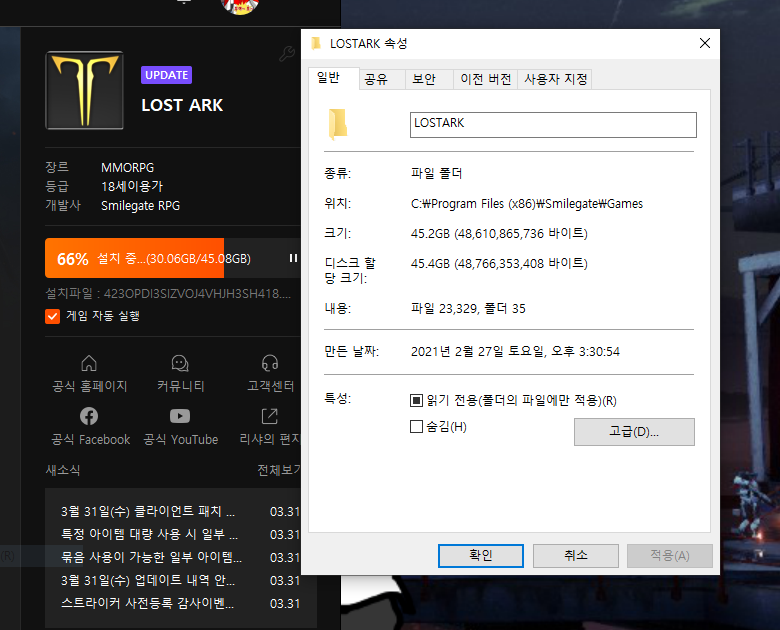Click the created date 2021년 2월 27일 text
The image size is (780, 630).
click(x=515, y=352)
